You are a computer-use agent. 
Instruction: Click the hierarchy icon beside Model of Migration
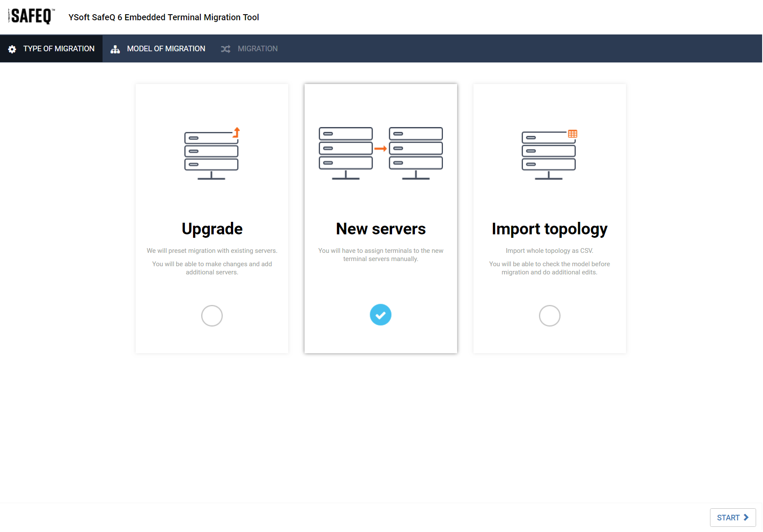(115, 49)
